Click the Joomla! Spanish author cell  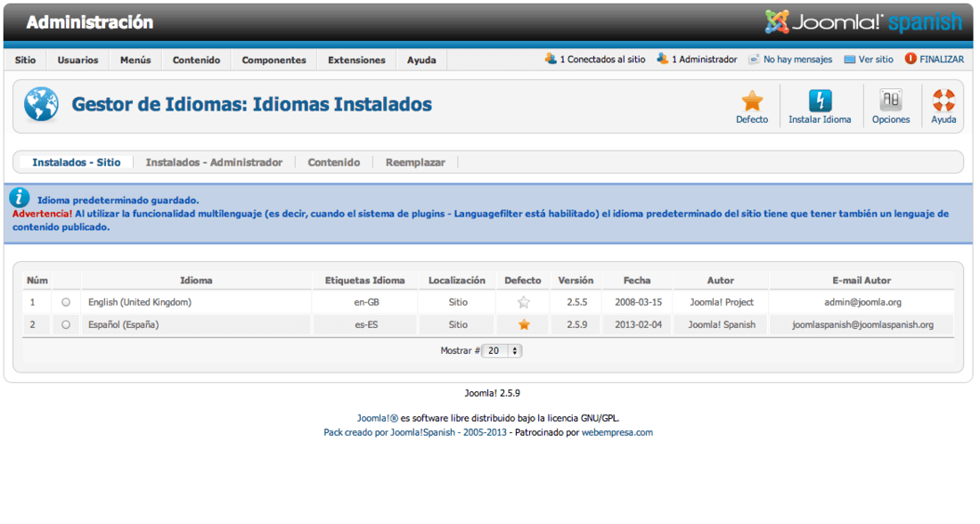722,324
